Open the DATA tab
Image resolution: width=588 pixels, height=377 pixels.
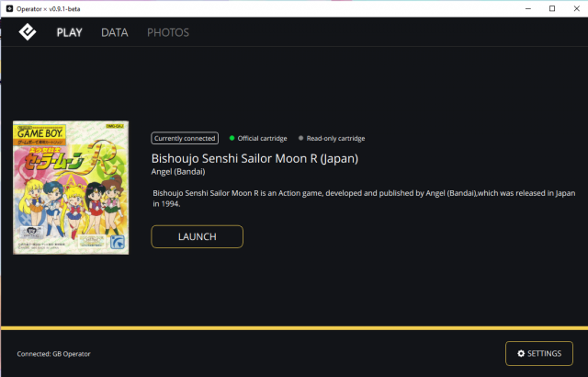[x=114, y=32]
